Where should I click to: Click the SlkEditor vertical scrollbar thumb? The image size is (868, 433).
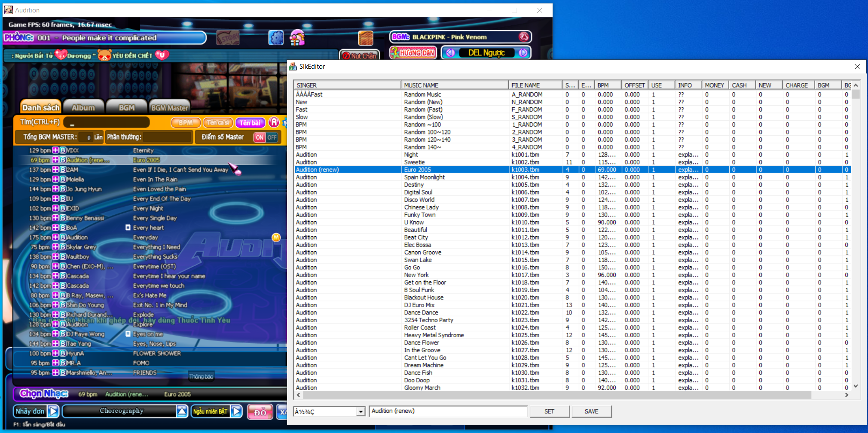click(856, 94)
